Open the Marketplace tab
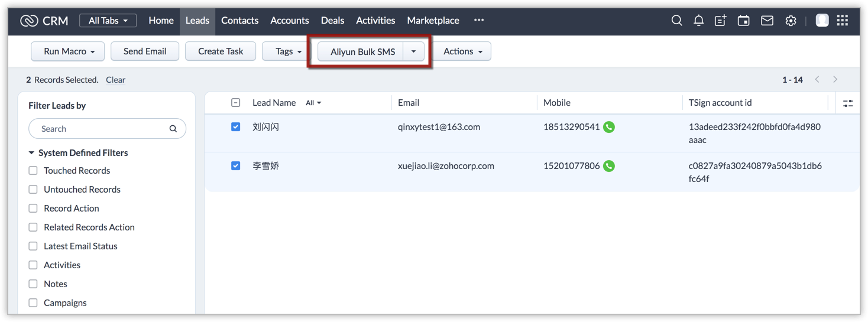 point(433,21)
